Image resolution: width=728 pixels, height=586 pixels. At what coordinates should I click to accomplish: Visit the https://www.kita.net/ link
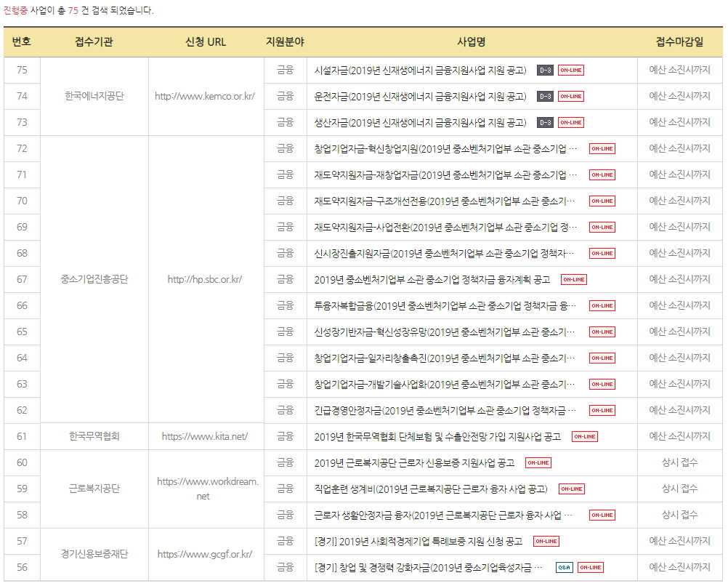[x=204, y=437]
